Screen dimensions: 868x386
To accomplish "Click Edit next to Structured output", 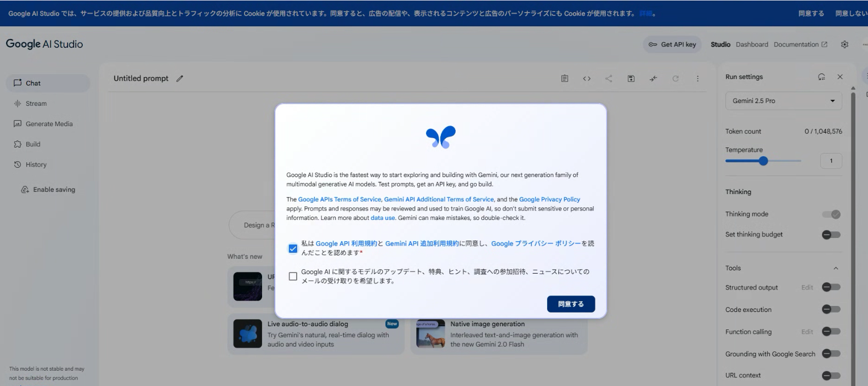I will coord(807,287).
